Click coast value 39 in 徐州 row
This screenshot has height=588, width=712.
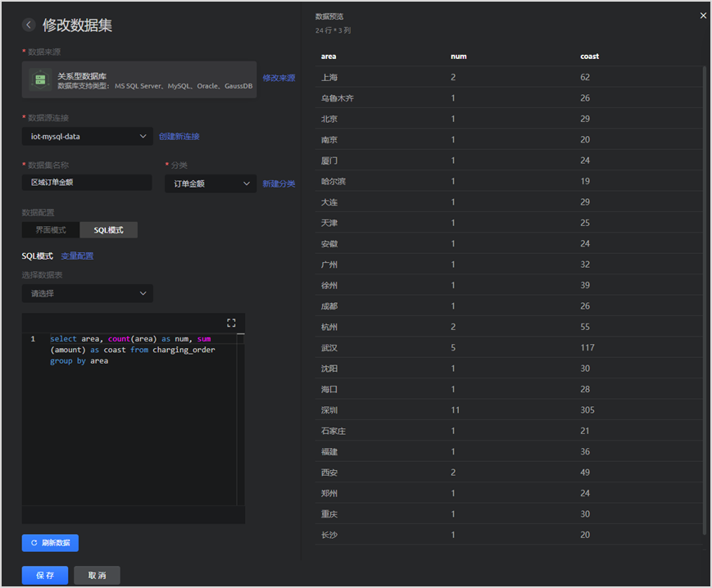pyautogui.click(x=585, y=285)
